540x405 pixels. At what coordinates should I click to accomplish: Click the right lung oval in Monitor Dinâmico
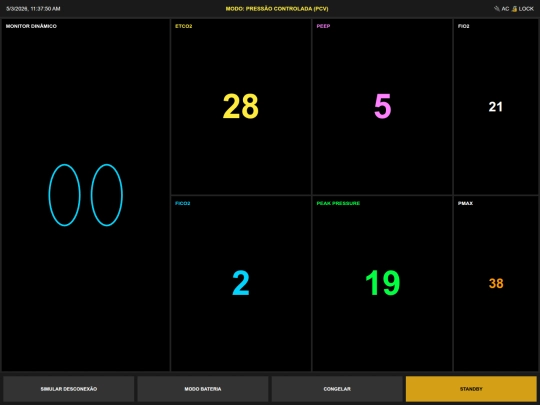pos(107,195)
